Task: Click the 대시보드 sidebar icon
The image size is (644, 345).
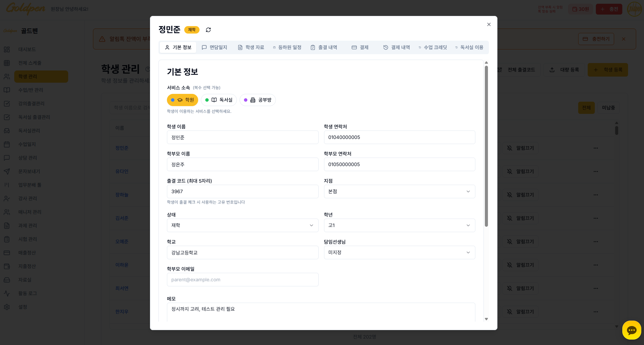Action: 7,49
